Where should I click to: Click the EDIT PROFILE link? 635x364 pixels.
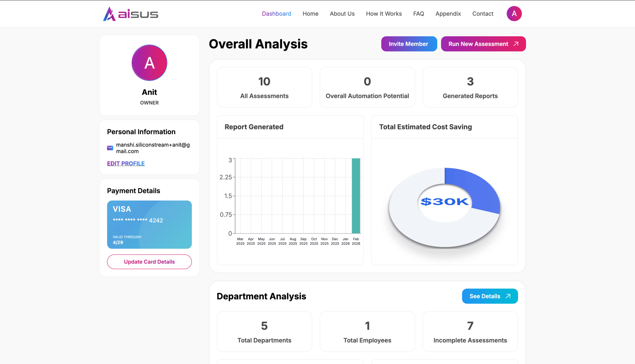pos(126,164)
